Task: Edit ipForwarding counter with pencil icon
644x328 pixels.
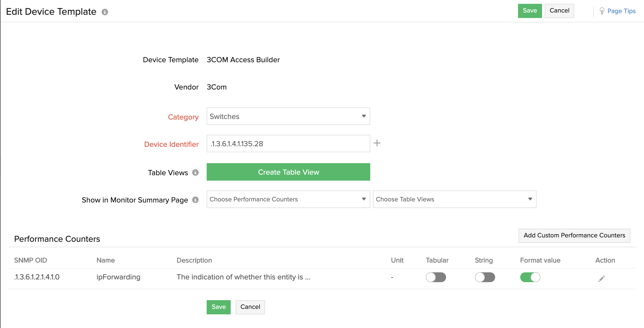Action: click(601, 278)
